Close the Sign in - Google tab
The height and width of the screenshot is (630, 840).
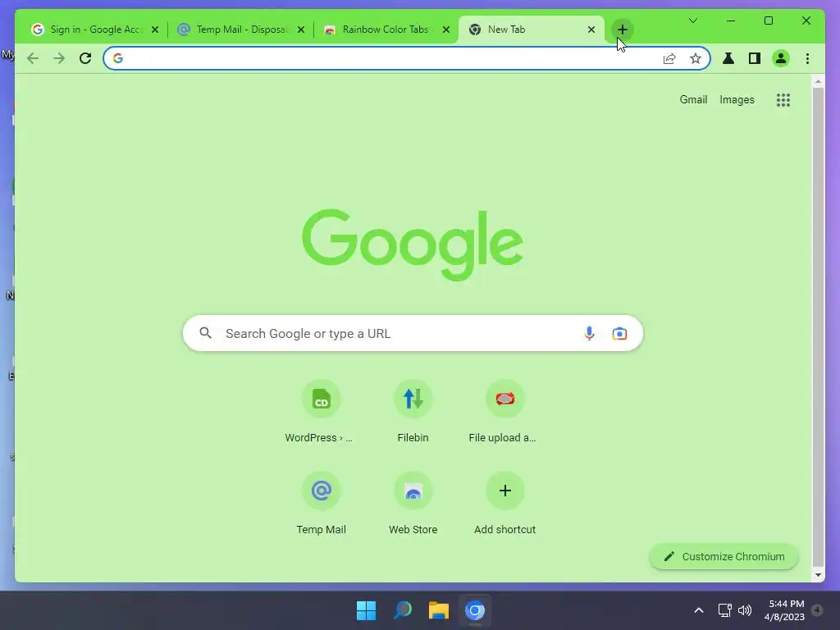[155, 30]
